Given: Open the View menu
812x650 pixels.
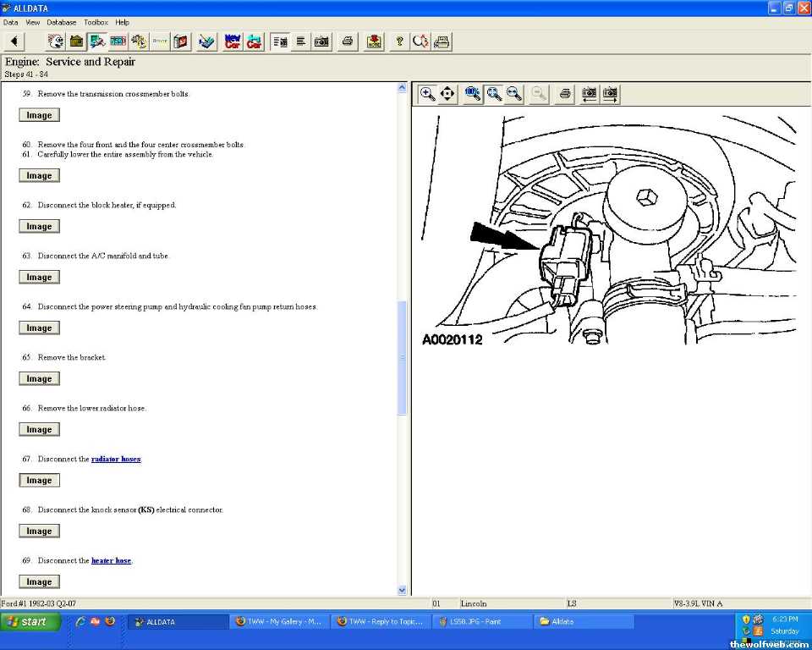Looking at the screenshot, I should 32,22.
